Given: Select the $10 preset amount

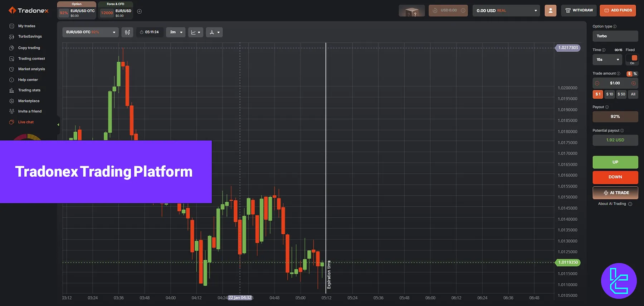Looking at the screenshot, I should (610, 94).
